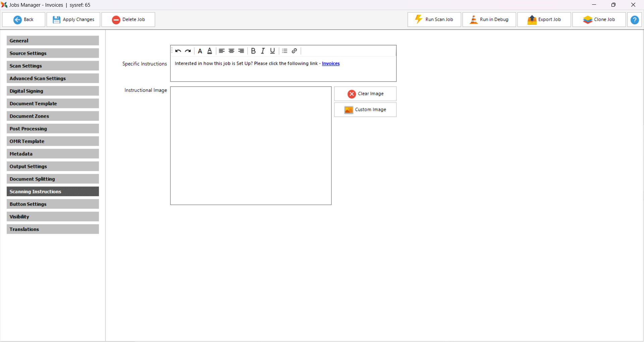Open the font settings (plain A icon)

[x=200, y=51]
